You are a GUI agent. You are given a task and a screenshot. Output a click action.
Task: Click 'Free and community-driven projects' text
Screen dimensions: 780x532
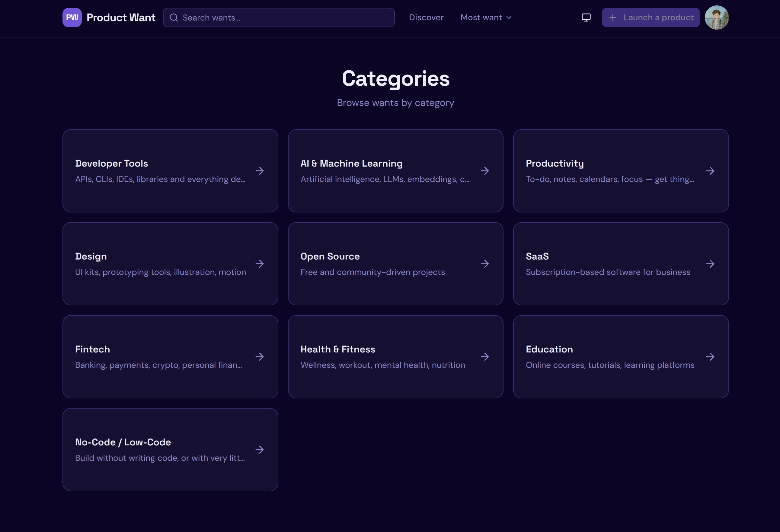(x=372, y=272)
